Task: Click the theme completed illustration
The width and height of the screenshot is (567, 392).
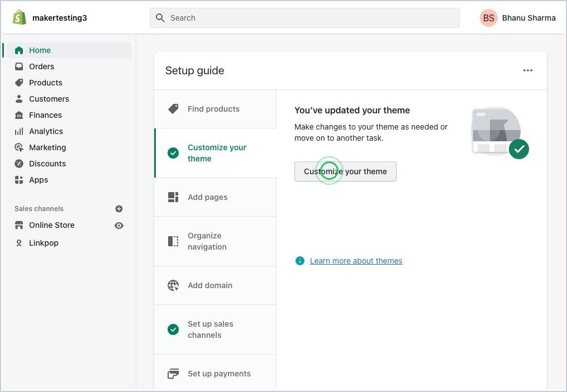Action: click(499, 132)
